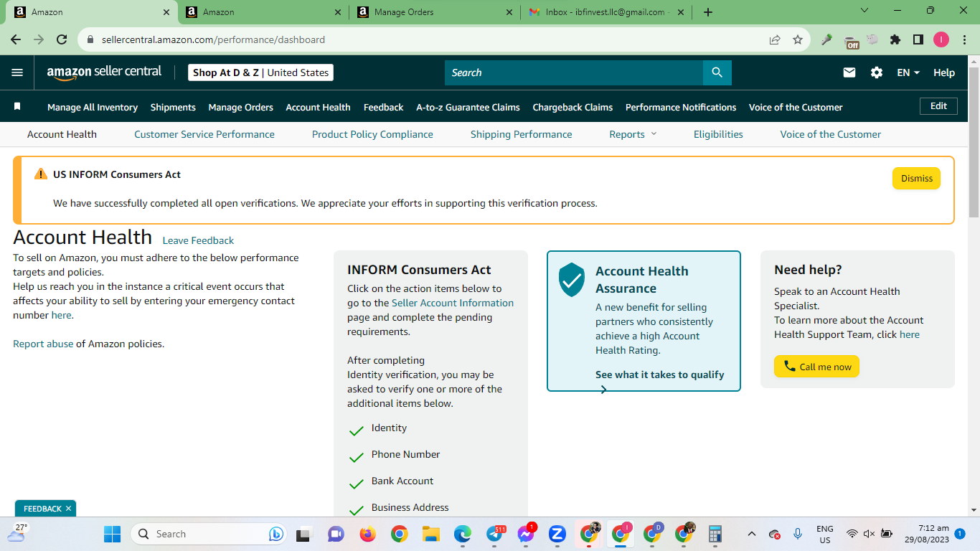Open the Seller Central hamburger menu

(17, 72)
